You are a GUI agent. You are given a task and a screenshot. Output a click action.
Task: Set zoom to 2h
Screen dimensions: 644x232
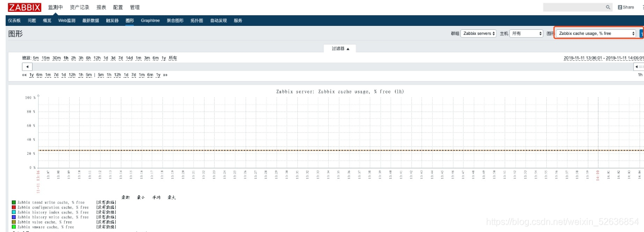pos(73,58)
